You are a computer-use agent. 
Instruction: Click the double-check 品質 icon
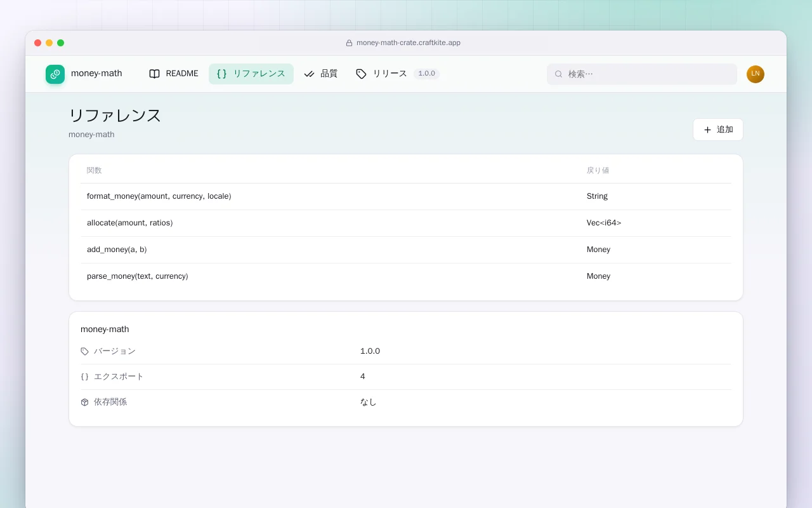(309, 74)
